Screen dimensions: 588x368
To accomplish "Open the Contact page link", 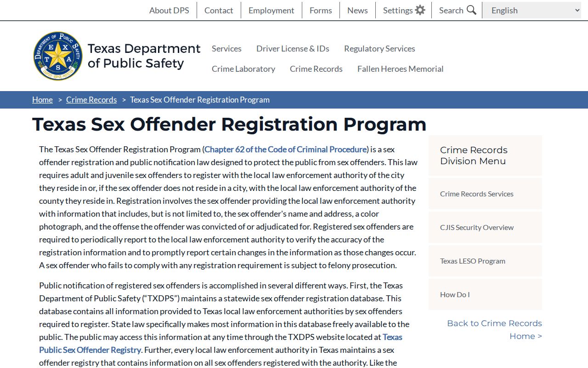I will [219, 10].
